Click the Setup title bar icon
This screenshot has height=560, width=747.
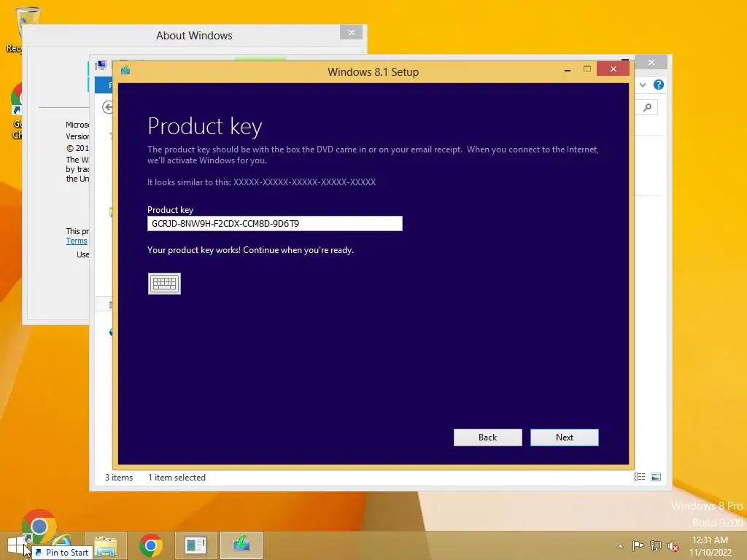coord(125,70)
